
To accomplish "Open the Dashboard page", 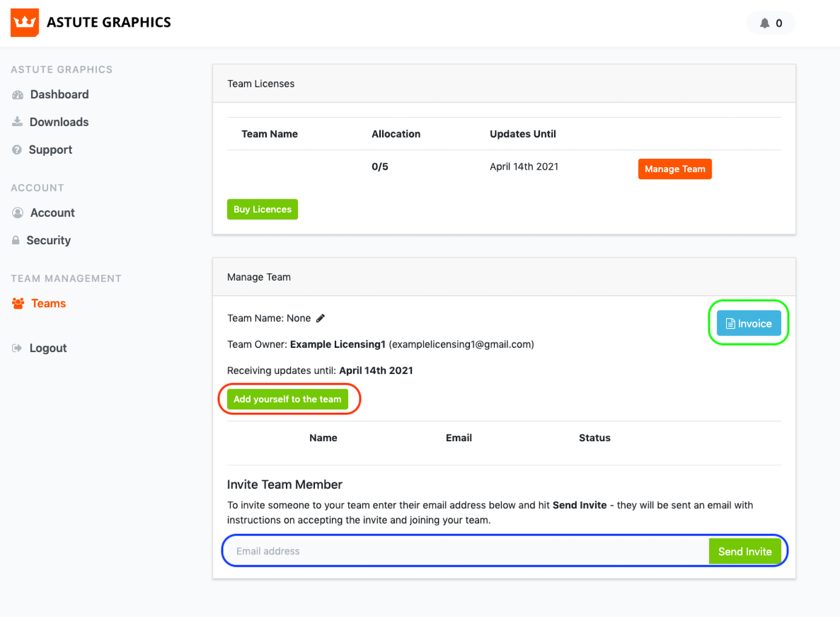I will 59,95.
